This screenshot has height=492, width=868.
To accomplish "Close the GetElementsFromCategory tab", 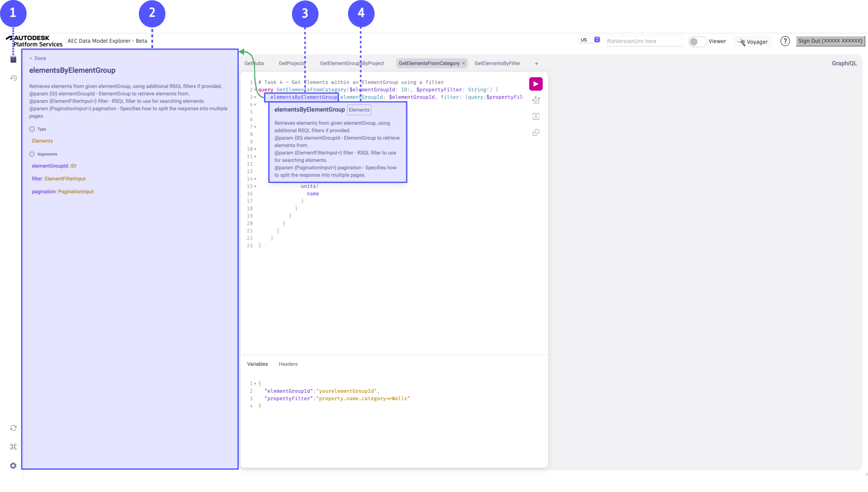I will coord(463,63).
